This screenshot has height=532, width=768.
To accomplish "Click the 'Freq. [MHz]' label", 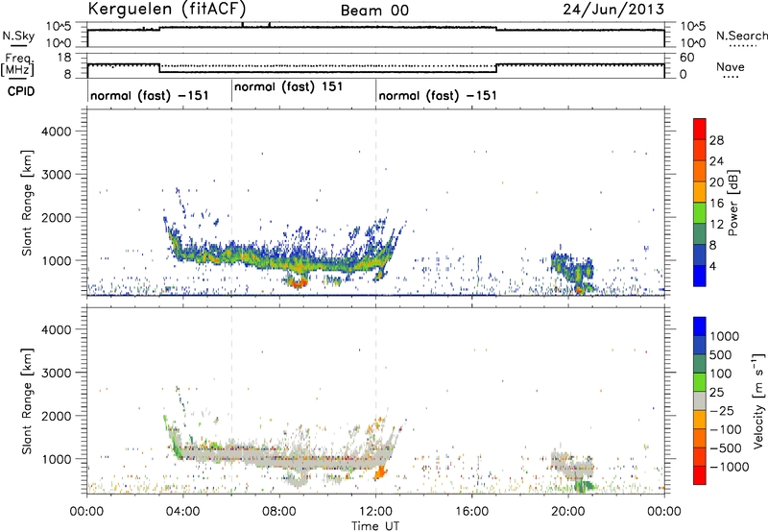I will click(18, 64).
